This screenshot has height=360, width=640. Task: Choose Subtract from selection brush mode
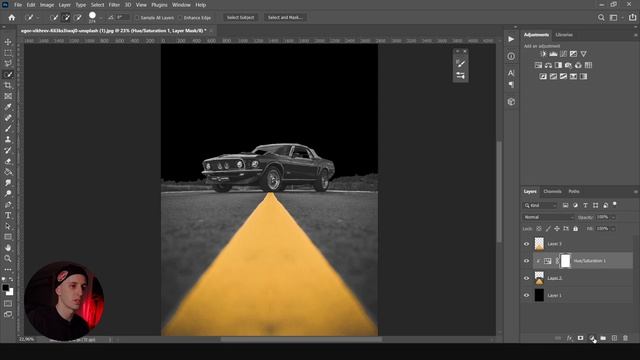tap(78, 18)
